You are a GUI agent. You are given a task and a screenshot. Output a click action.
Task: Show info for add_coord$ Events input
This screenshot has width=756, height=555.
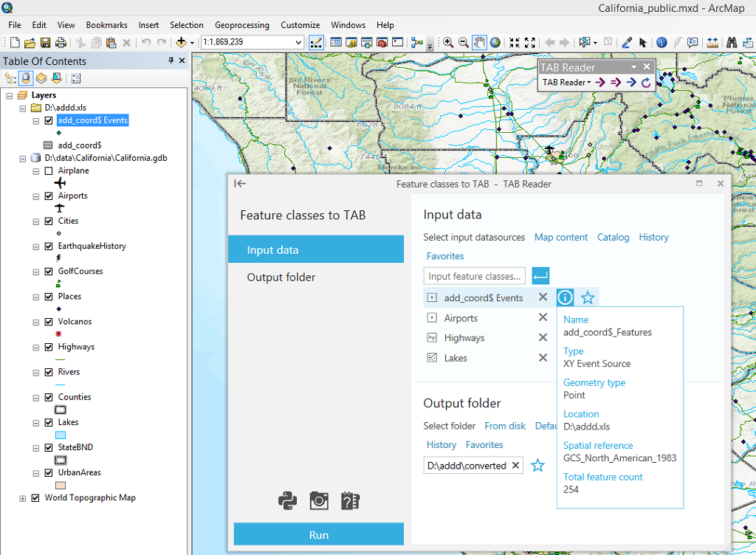(x=565, y=297)
